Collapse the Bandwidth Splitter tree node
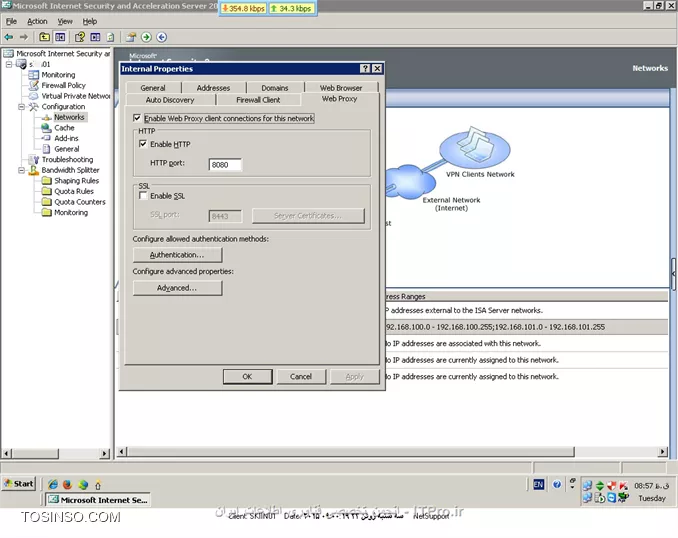The image size is (678, 538). pyautogui.click(x=22, y=170)
